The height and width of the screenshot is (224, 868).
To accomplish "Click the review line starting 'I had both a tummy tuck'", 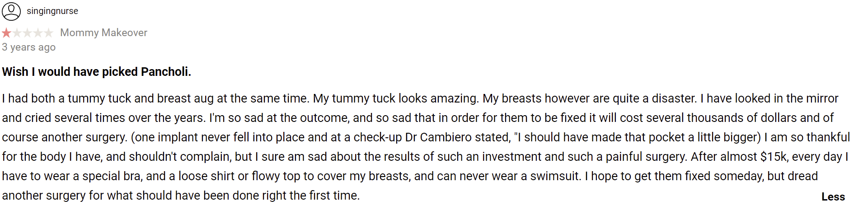I will [x=420, y=98].
